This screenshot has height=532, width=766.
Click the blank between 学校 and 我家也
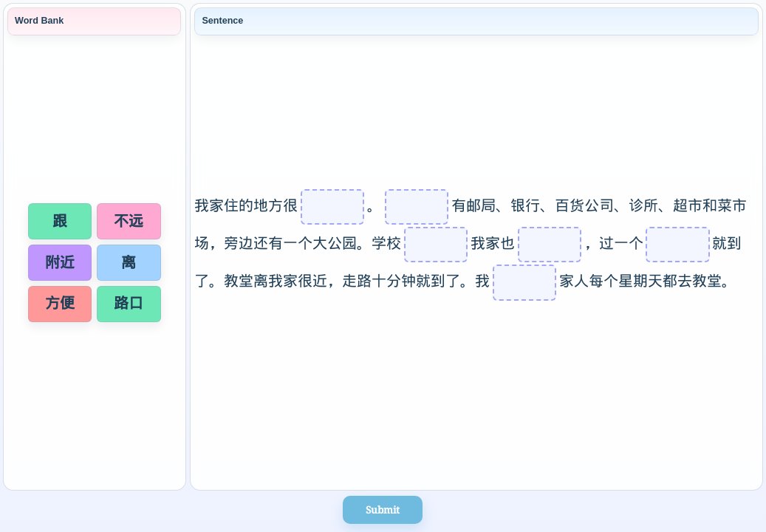point(436,245)
